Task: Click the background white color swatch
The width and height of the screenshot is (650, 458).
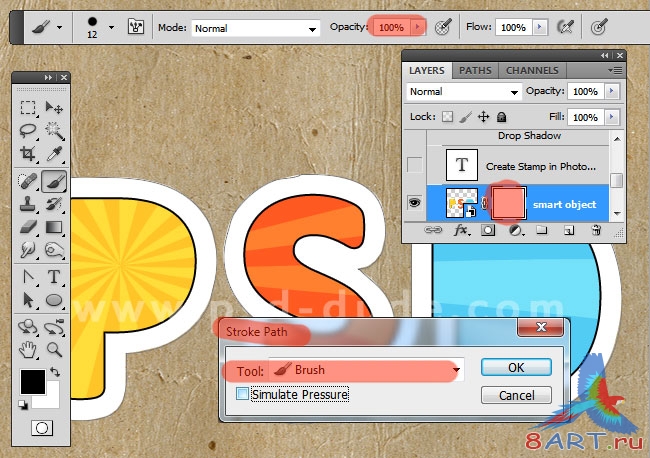Action: pyautogui.click(x=53, y=399)
